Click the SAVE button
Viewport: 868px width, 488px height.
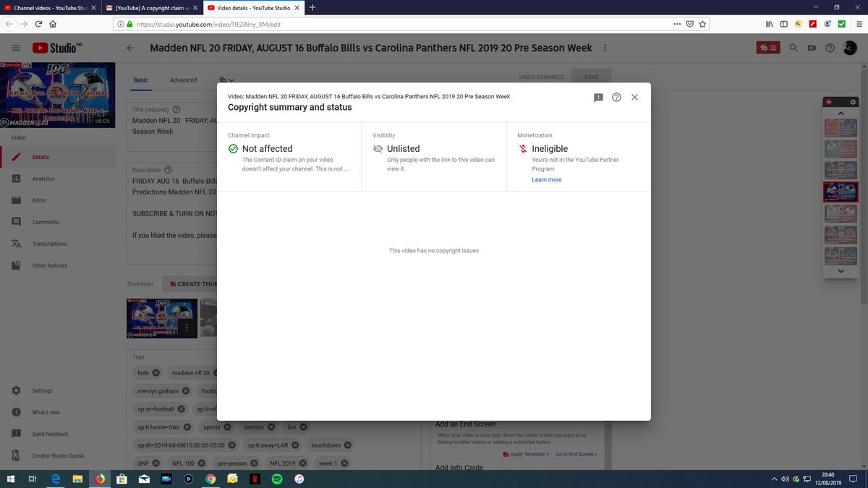pyautogui.click(x=591, y=77)
